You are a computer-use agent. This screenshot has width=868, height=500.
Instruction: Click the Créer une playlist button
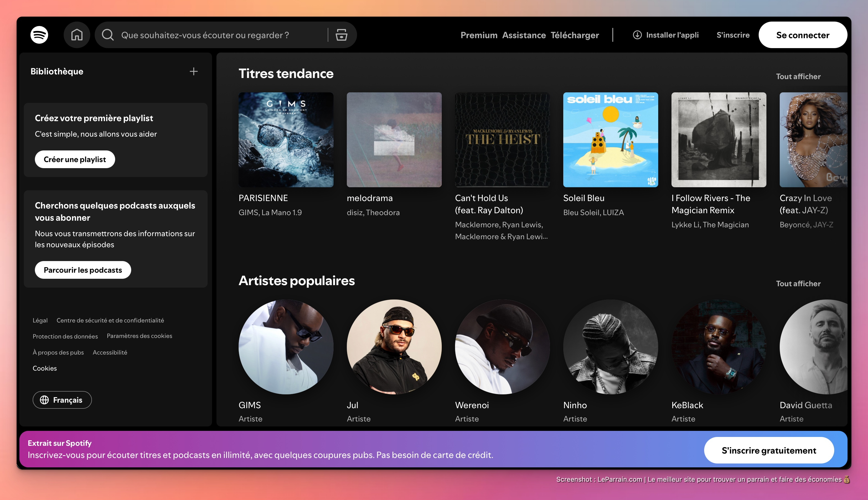coord(74,159)
